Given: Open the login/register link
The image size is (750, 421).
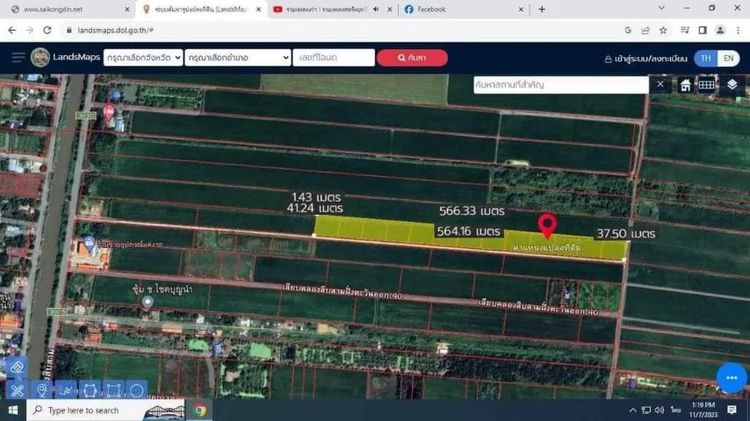Looking at the screenshot, I should coord(647,58).
